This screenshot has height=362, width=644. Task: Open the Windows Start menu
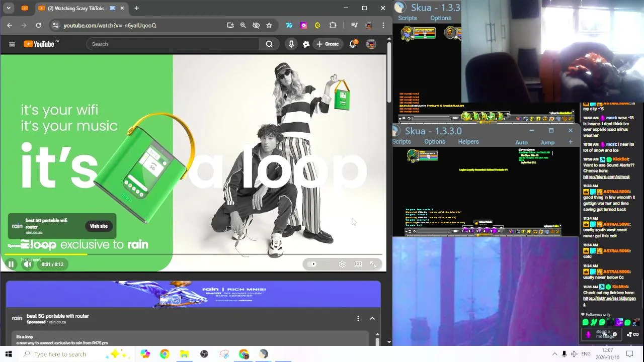click(x=9, y=354)
